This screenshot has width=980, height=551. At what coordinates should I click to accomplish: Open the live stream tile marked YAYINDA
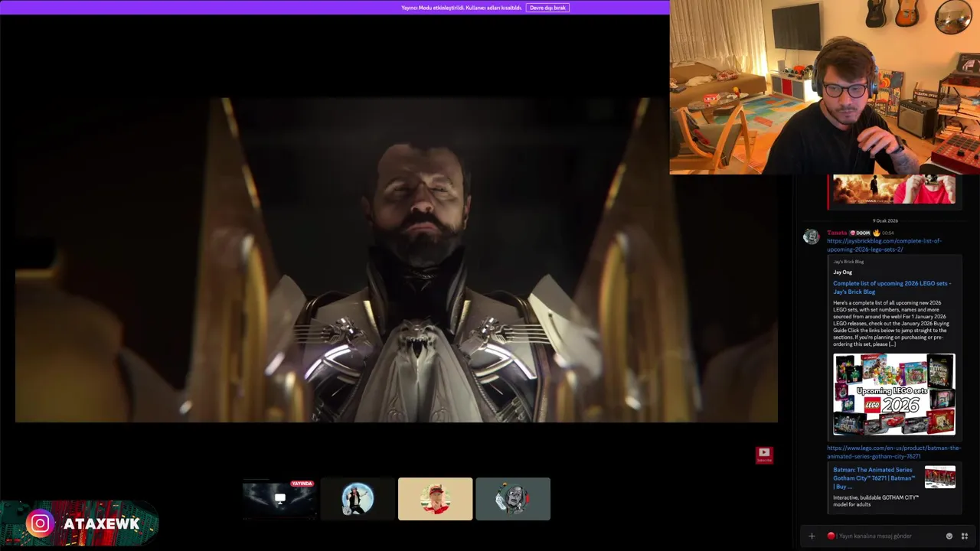tap(279, 499)
